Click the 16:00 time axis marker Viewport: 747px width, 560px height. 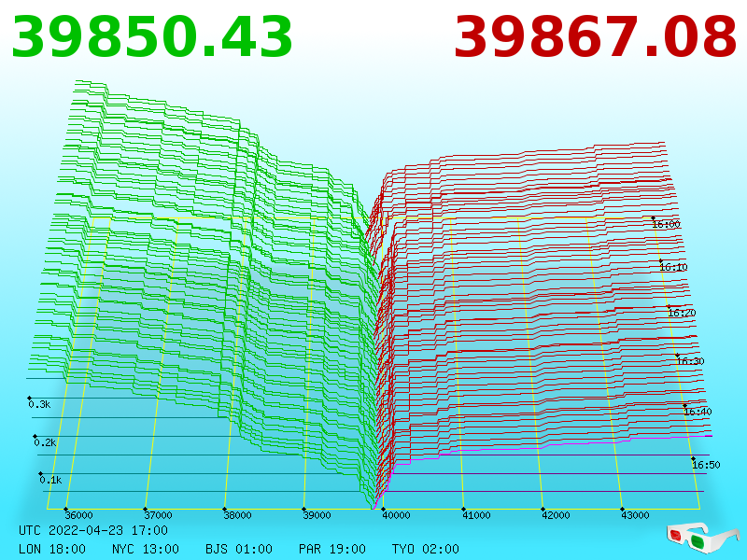(x=667, y=224)
